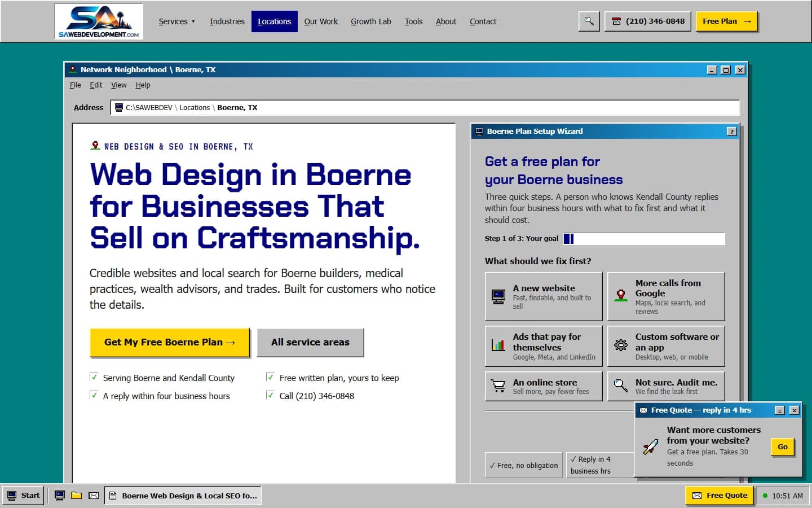
Task: Click the map pin icon for More calls from Google
Action: [621, 296]
